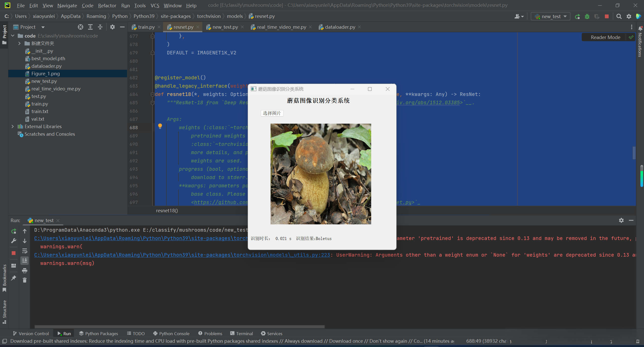
Task: Click the red Stop icon in top toolbar
Action: coord(607,17)
